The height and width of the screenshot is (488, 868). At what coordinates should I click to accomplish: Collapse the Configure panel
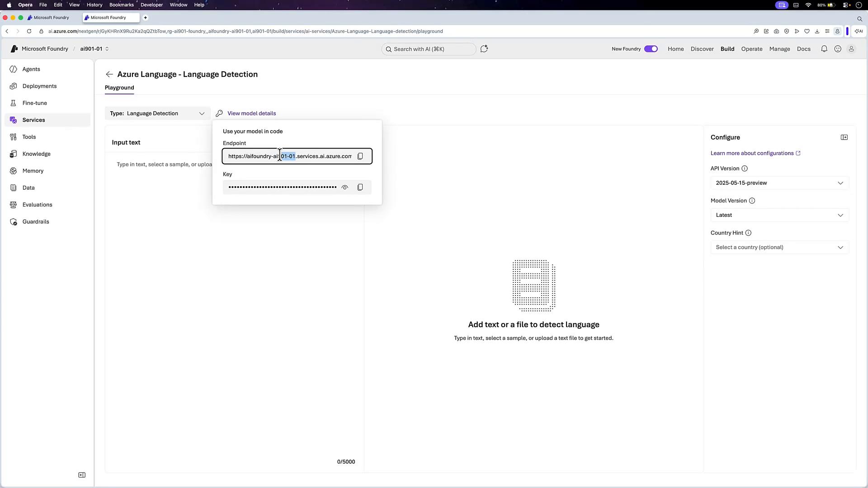click(x=844, y=137)
